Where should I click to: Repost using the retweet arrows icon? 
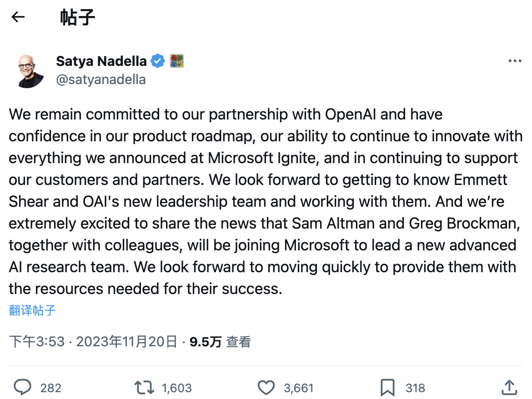point(144,388)
